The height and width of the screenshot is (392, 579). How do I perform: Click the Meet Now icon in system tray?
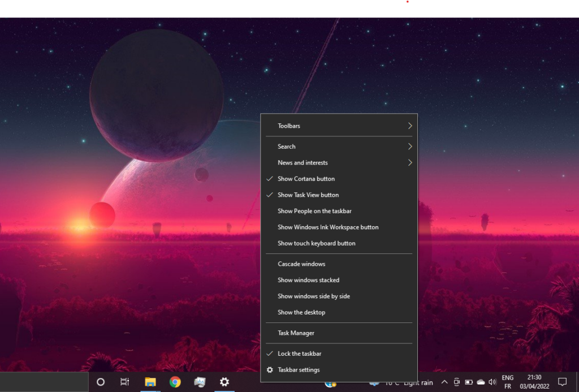pos(457,382)
